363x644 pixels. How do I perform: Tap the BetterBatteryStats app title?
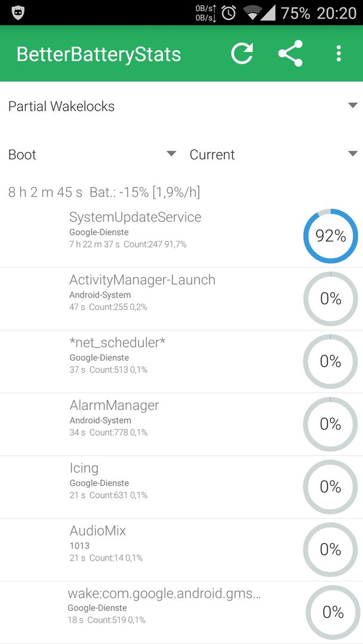99,54
